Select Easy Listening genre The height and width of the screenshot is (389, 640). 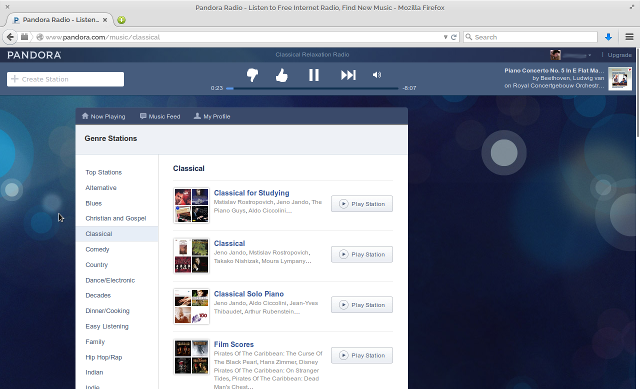point(107,327)
